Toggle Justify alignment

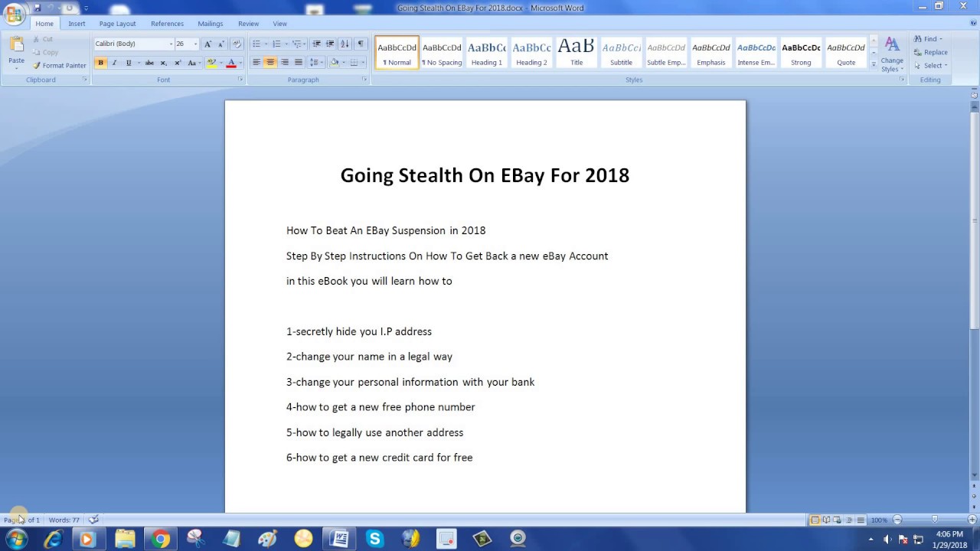pos(299,63)
